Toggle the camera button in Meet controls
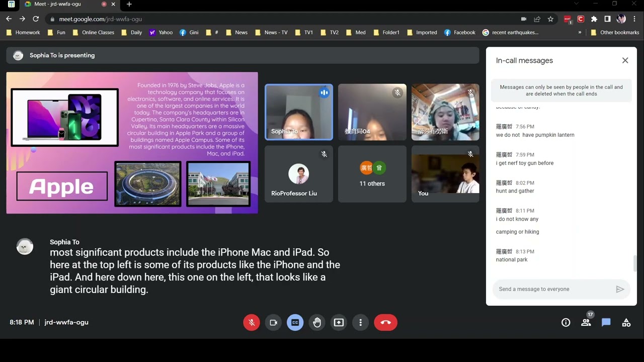Screen dimensions: 644x362 click(273, 322)
